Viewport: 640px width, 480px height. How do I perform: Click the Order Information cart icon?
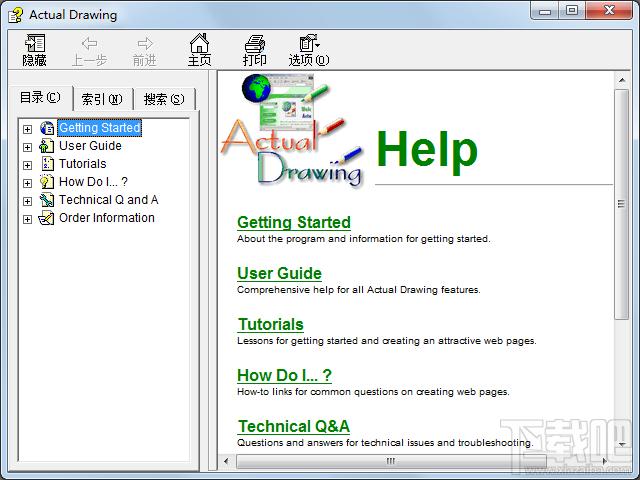coord(46,218)
